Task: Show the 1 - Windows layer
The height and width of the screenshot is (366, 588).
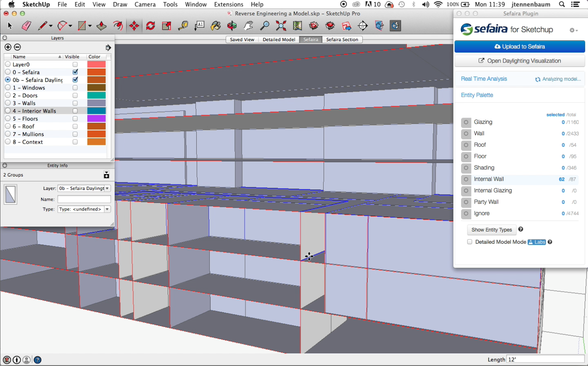Action: pyautogui.click(x=75, y=88)
